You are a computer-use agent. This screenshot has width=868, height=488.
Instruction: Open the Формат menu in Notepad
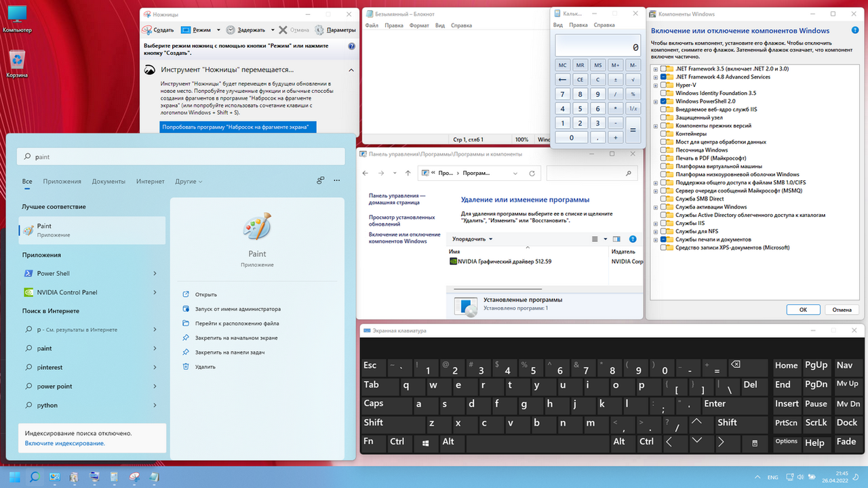click(419, 26)
